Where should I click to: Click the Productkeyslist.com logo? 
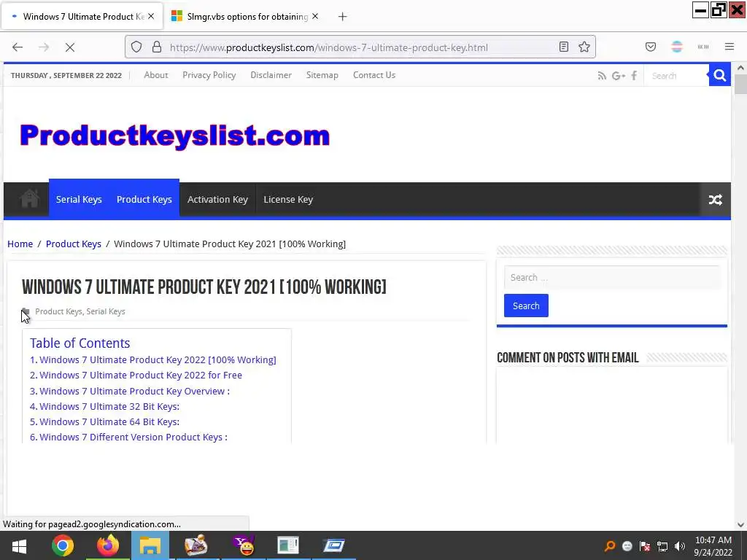point(175,136)
